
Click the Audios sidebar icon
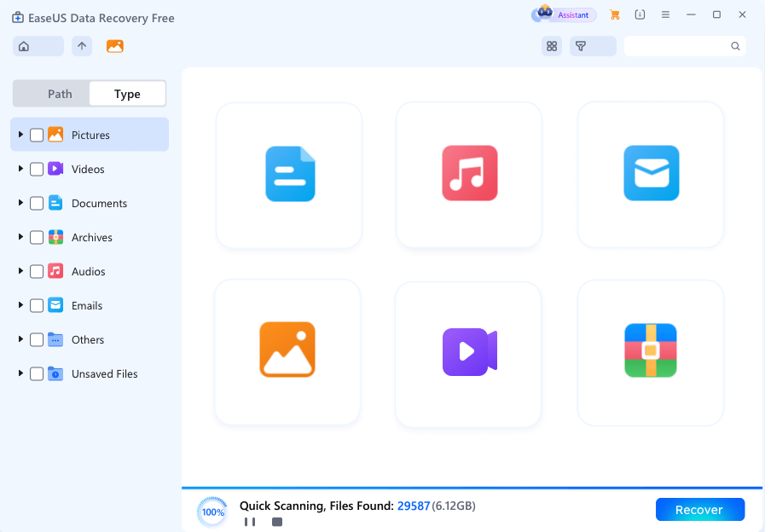(x=55, y=271)
